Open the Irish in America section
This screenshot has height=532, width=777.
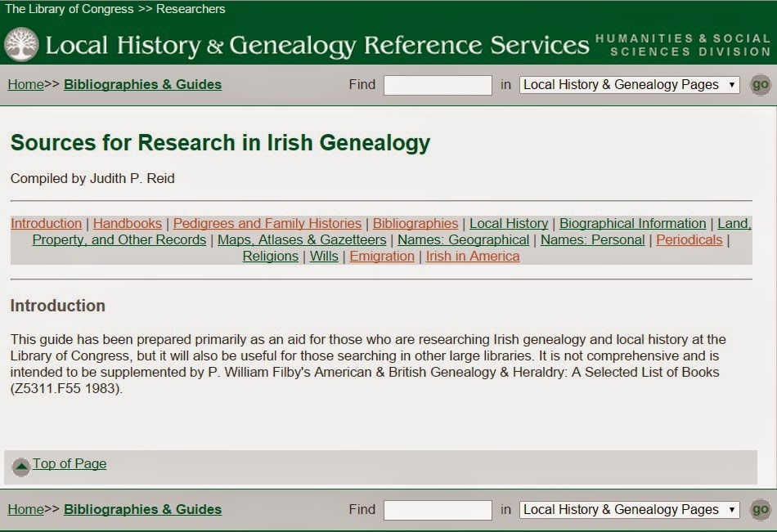(x=473, y=256)
